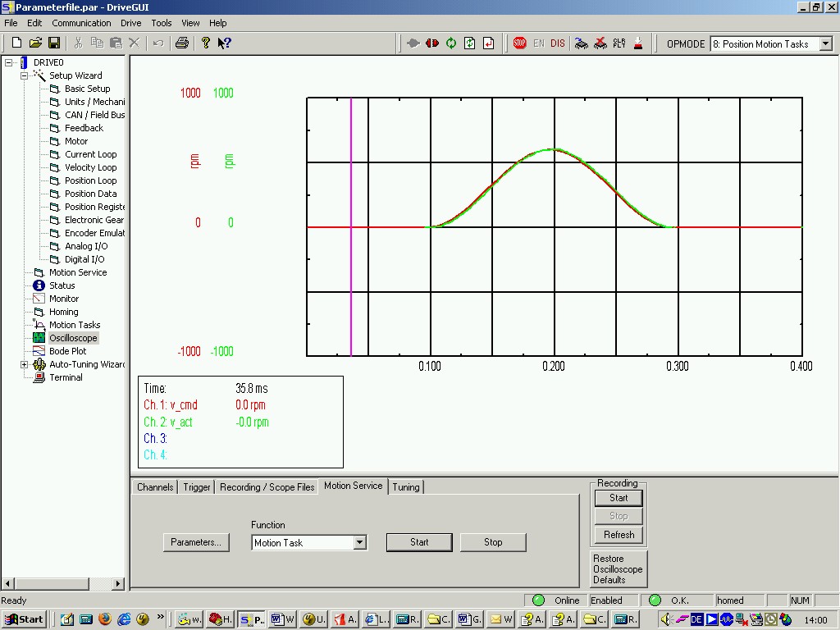Image resolution: width=840 pixels, height=630 pixels.
Task: Collapse the Setup Wizard tree node
Action: [x=25, y=75]
